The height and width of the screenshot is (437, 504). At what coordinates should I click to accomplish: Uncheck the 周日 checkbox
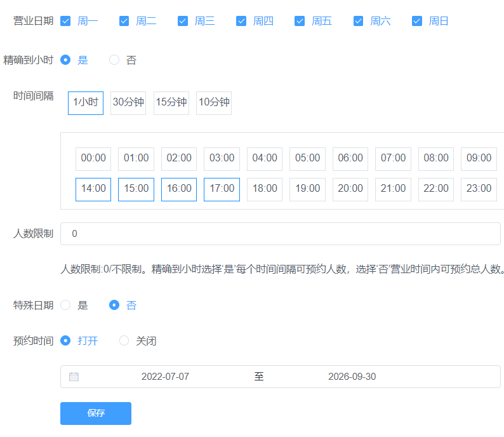(x=417, y=21)
